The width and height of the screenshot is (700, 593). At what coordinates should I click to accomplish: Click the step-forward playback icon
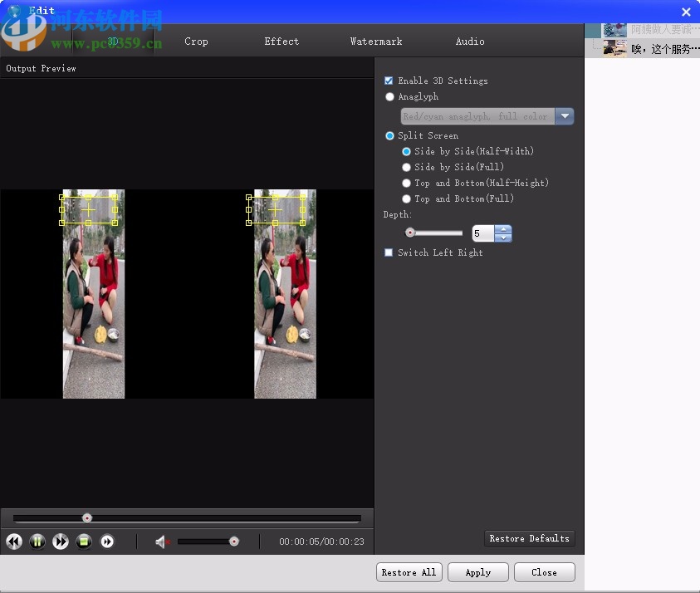pyautogui.click(x=107, y=542)
